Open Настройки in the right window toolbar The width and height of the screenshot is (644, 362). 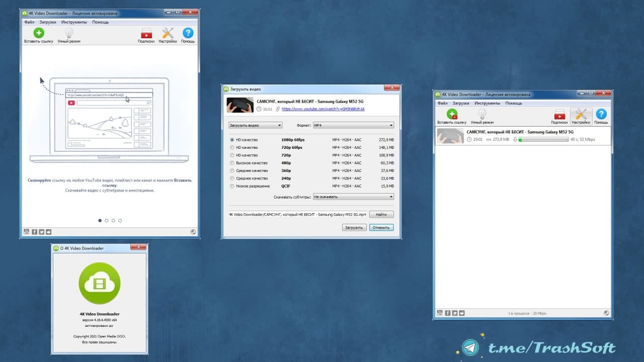pyautogui.click(x=581, y=117)
